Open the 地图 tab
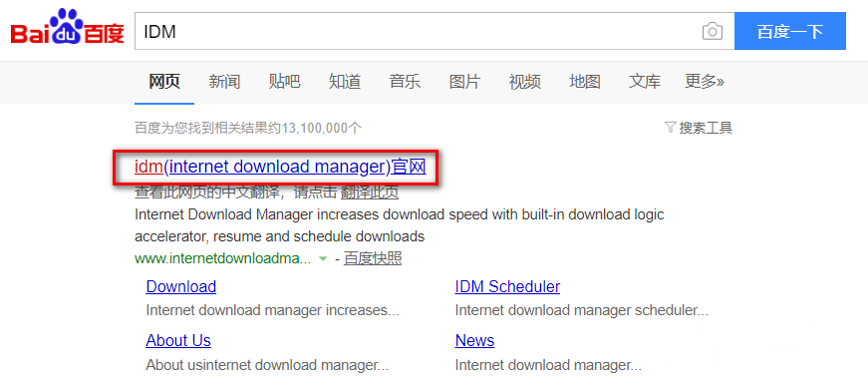868x389 pixels. (x=585, y=82)
